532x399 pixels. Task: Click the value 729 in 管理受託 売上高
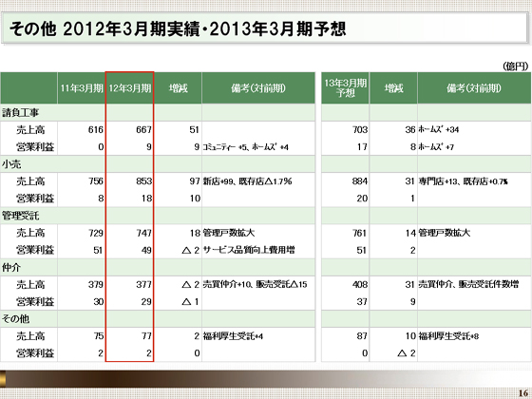coord(96,233)
